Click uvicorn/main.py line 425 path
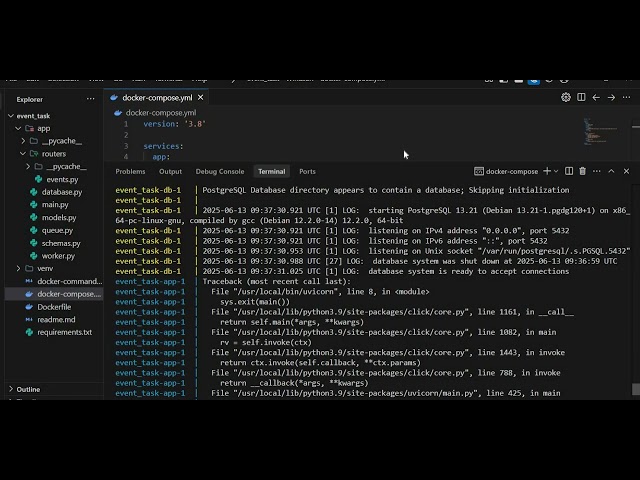 355,393
